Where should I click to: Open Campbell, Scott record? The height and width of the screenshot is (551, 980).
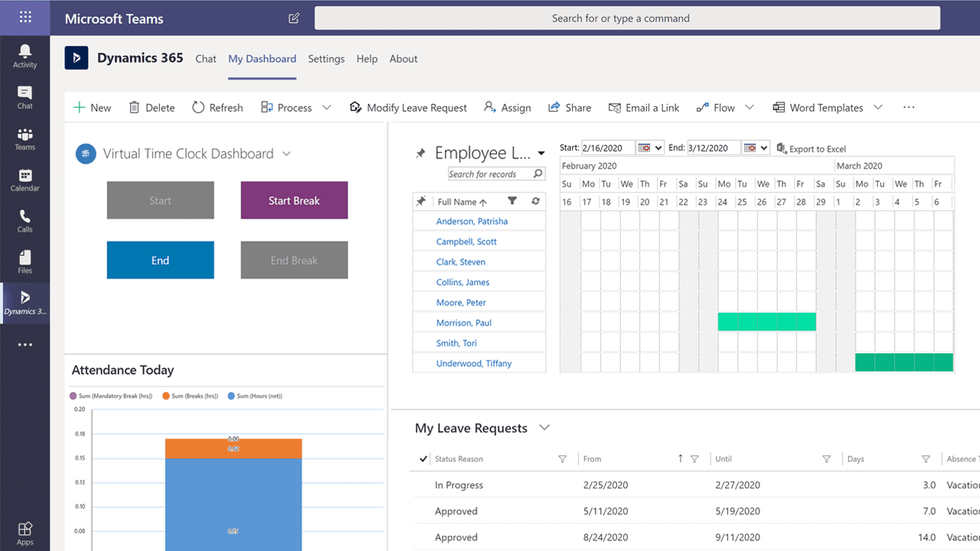[x=466, y=242]
